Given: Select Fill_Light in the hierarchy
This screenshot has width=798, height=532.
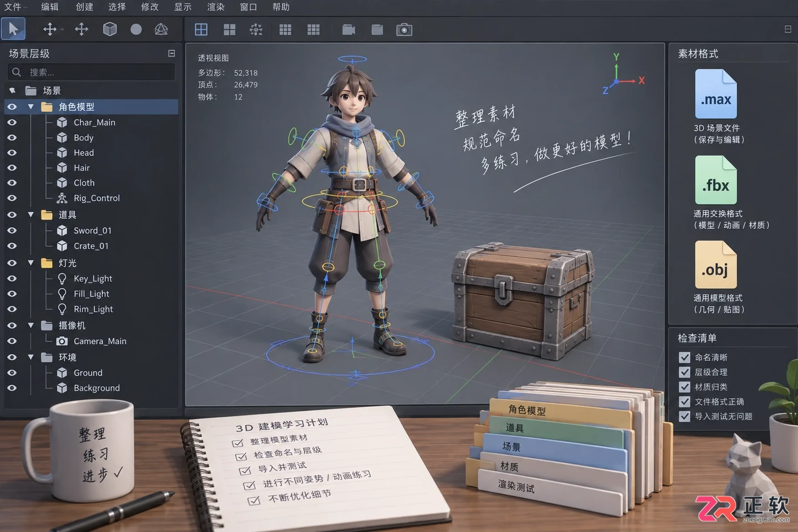Looking at the screenshot, I should 91,294.
